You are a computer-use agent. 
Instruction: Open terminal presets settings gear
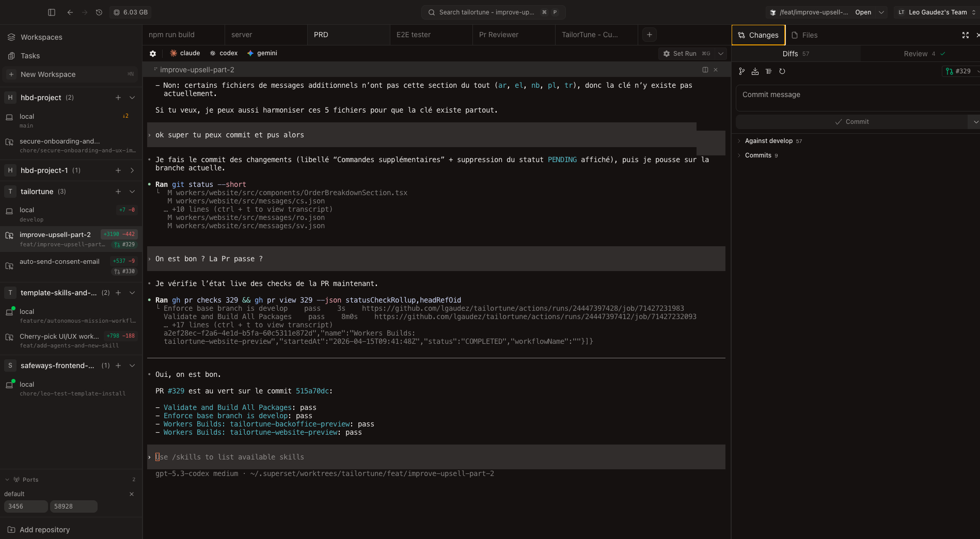[x=153, y=53]
